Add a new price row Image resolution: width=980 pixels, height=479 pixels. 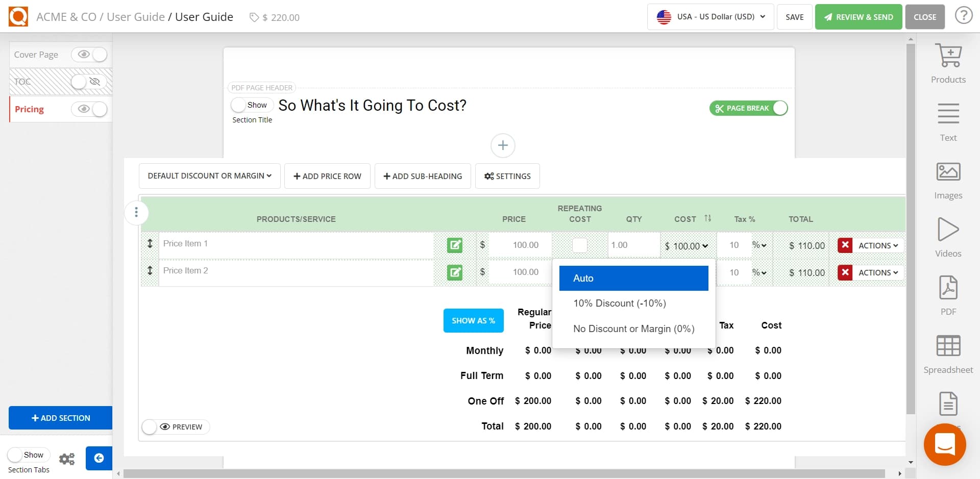[327, 175]
